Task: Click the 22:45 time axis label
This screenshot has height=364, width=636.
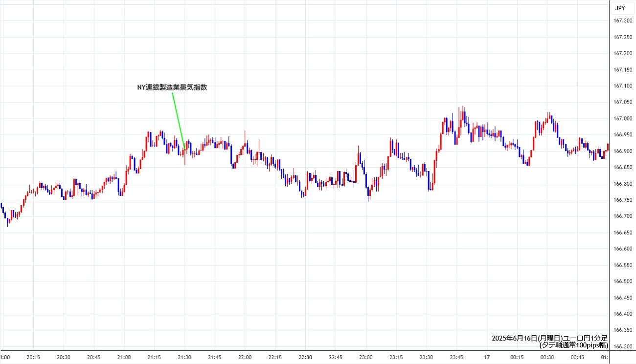Action: [336, 357]
